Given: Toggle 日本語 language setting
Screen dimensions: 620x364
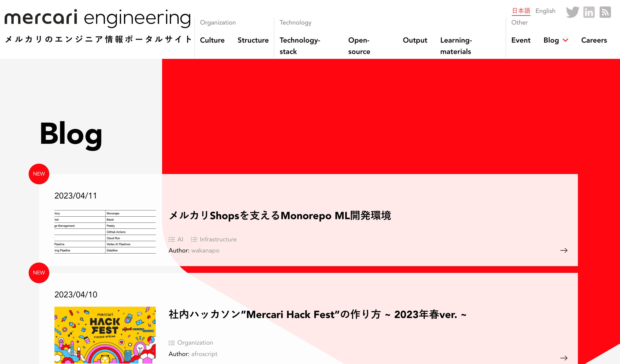Looking at the screenshot, I should [x=521, y=11].
